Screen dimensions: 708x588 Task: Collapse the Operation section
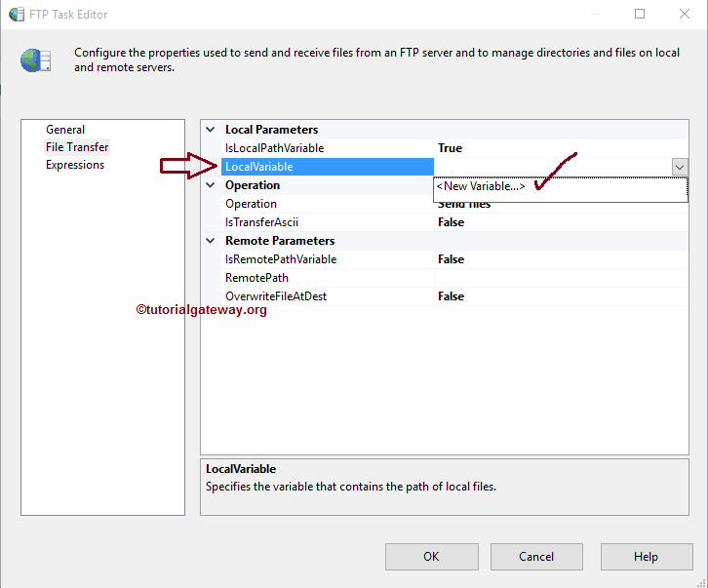211,185
